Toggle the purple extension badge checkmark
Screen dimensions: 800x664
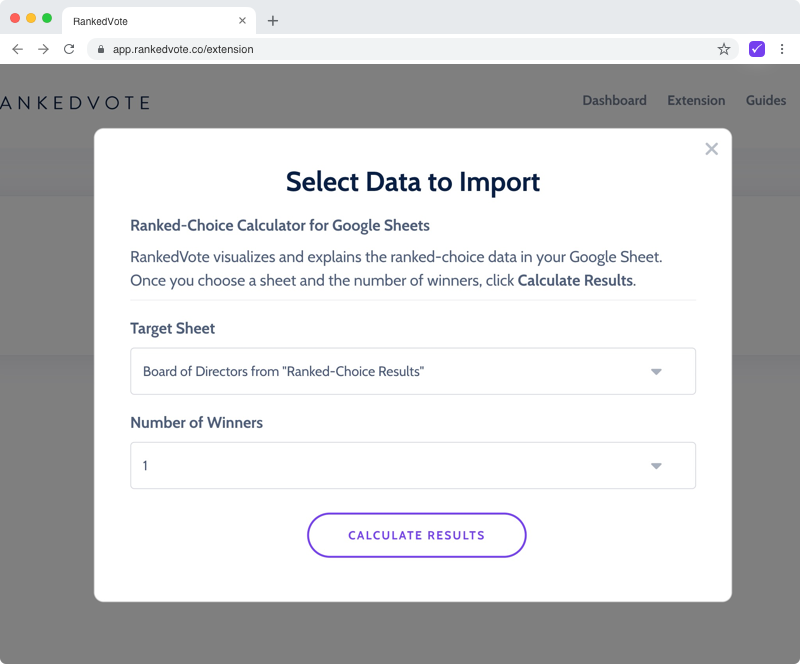[x=756, y=48]
